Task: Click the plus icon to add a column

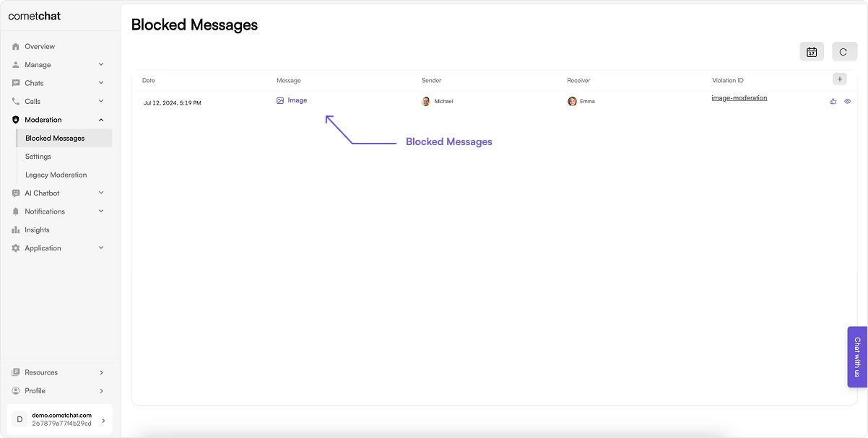Action: point(840,79)
